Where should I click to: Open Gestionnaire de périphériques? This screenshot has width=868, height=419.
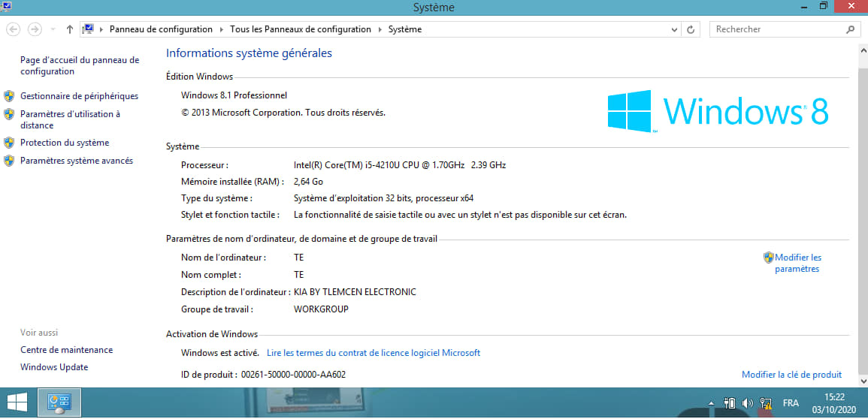point(79,96)
